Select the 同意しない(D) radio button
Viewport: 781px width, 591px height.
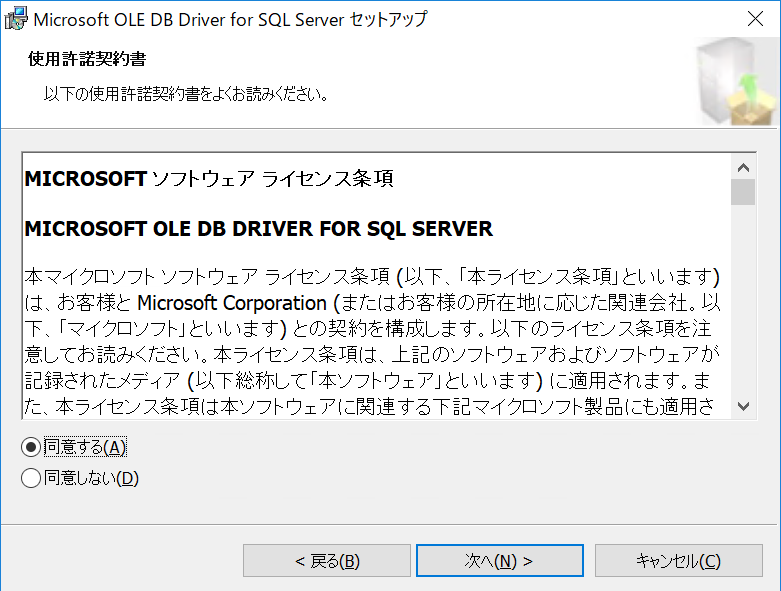[31, 479]
